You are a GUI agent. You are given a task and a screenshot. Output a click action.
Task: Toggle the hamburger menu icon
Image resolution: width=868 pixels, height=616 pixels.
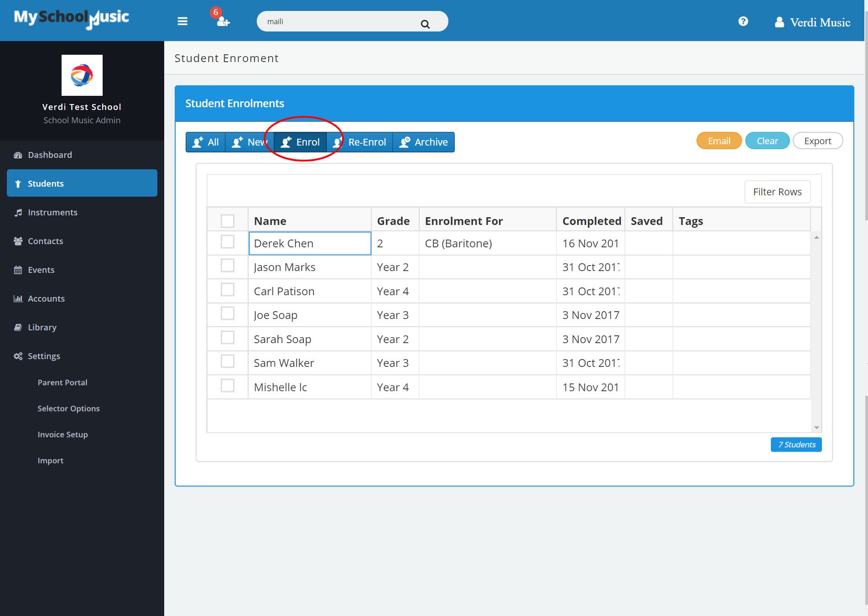pyautogui.click(x=182, y=21)
